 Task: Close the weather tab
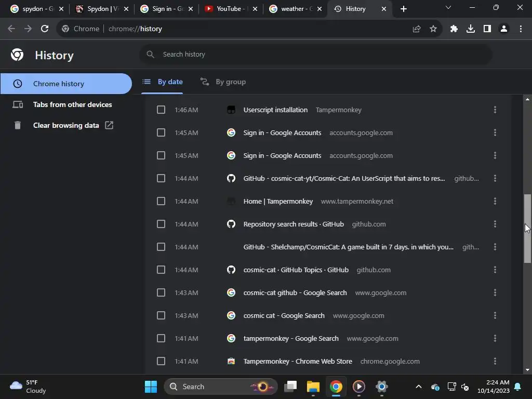(320, 9)
